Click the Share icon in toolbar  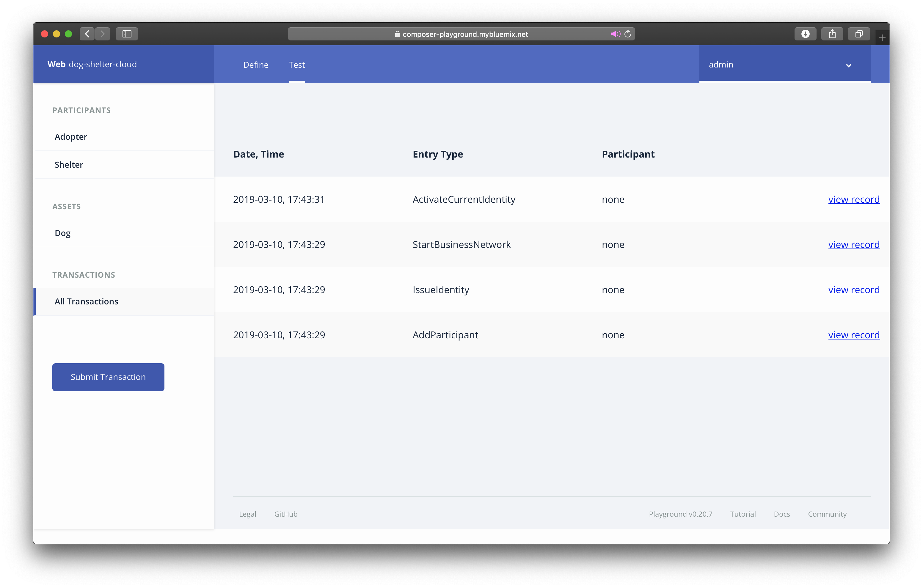coord(832,34)
